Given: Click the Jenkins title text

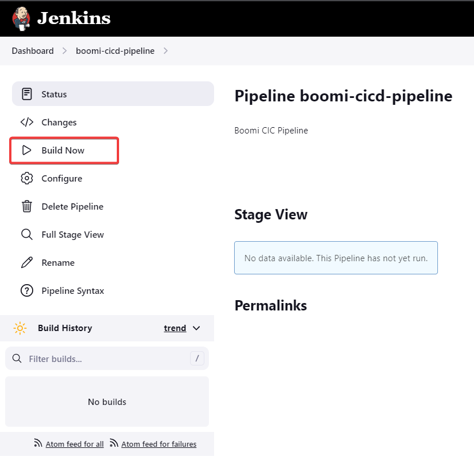Looking at the screenshot, I should (74, 18).
